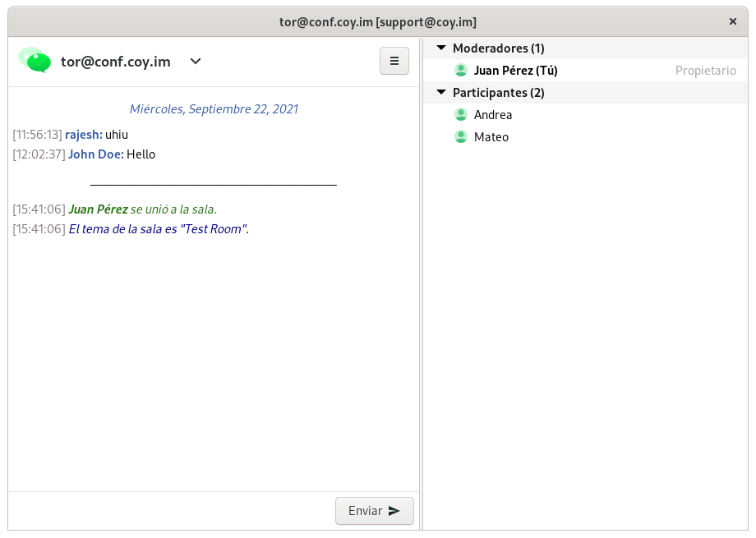Click the green chat bubbles room icon
Image resolution: width=756 pixels, height=538 pixels.
tap(35, 61)
